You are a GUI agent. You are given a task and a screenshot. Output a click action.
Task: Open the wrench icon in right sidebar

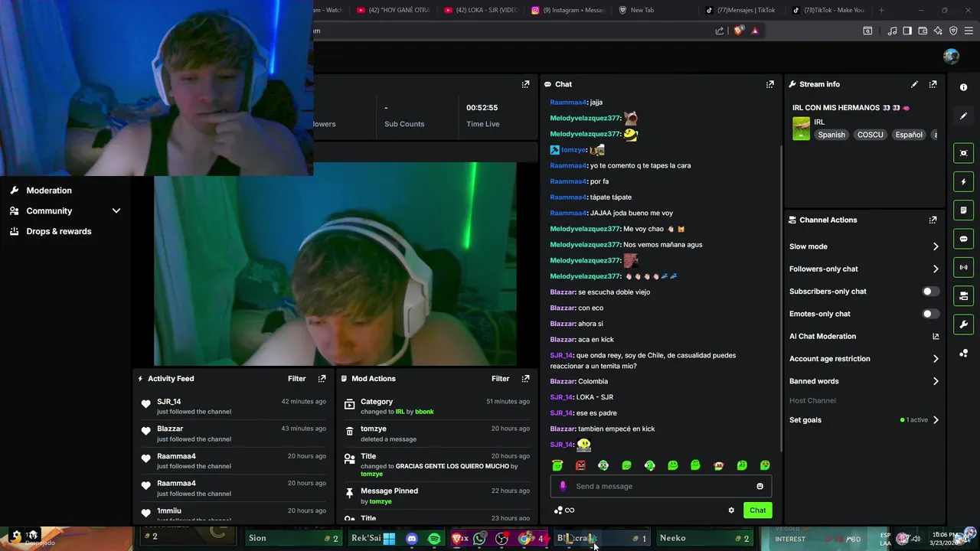pyautogui.click(x=963, y=324)
